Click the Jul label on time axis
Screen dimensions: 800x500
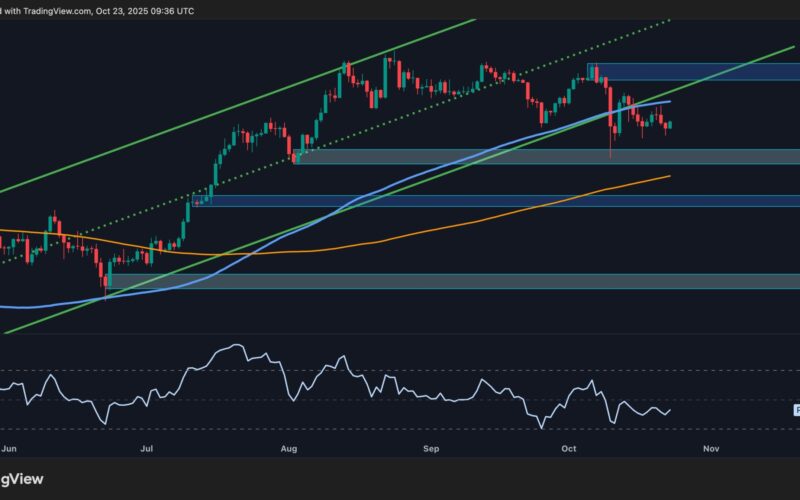tap(147, 450)
